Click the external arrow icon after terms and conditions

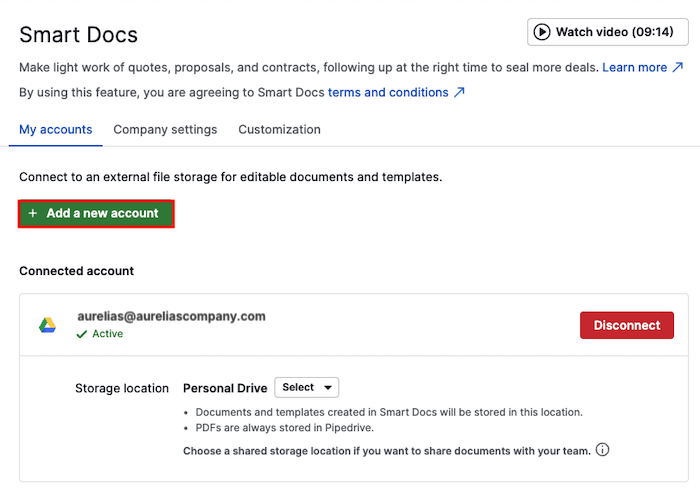[x=459, y=92]
